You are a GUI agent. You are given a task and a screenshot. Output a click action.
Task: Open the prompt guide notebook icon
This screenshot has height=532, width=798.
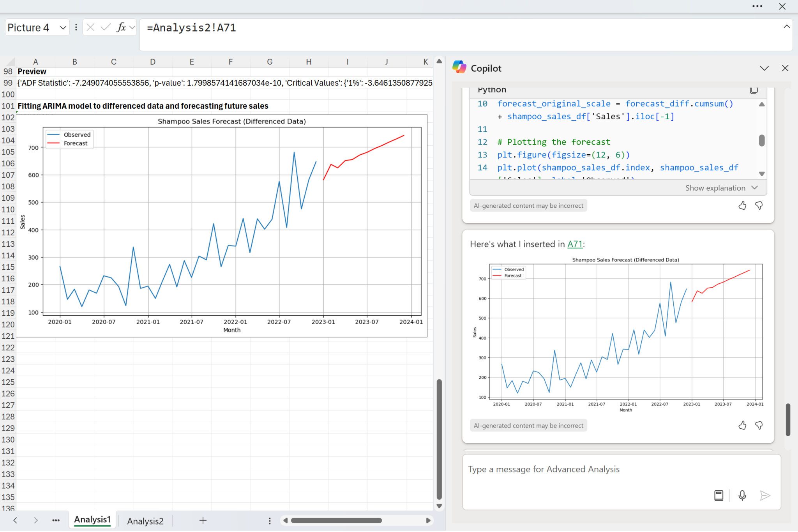719,495
